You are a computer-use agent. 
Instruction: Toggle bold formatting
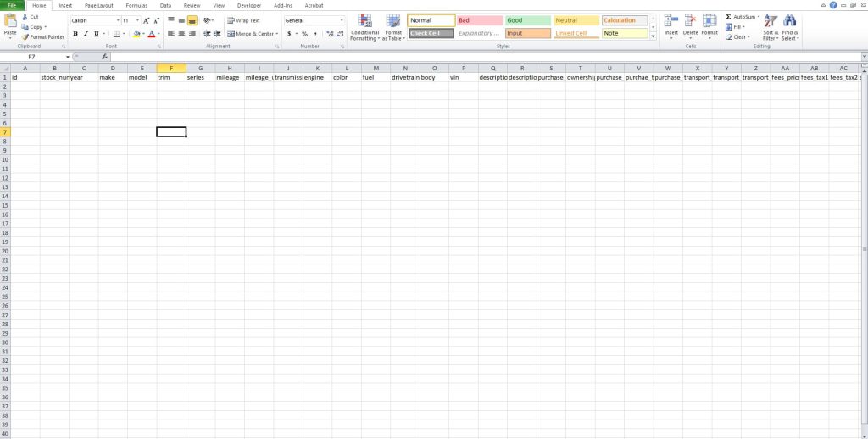point(75,34)
